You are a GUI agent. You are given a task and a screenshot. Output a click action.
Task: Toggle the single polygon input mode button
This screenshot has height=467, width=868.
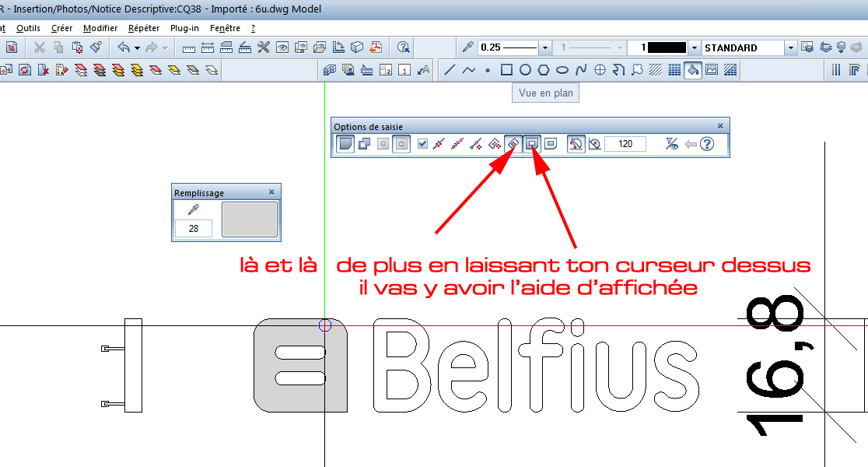(x=345, y=144)
